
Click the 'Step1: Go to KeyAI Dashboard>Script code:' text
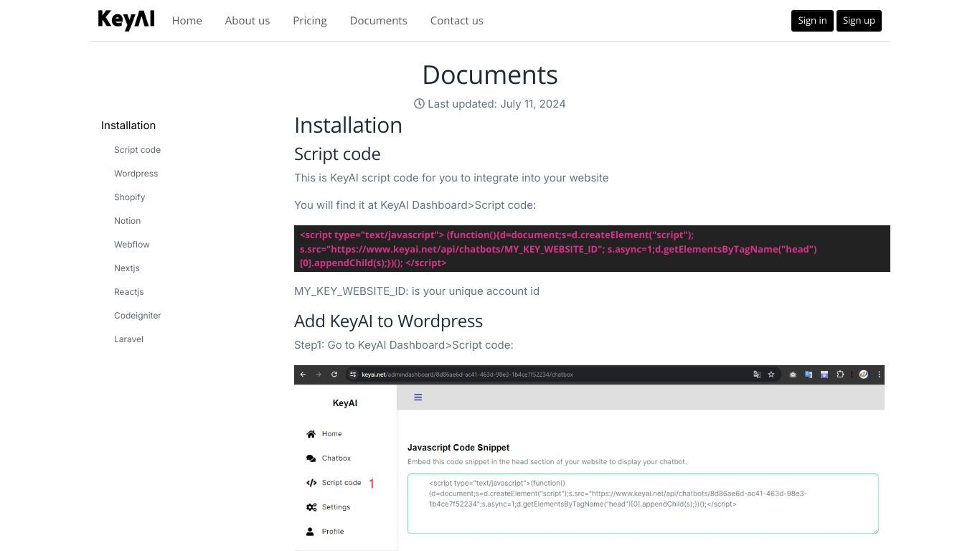[x=404, y=345]
